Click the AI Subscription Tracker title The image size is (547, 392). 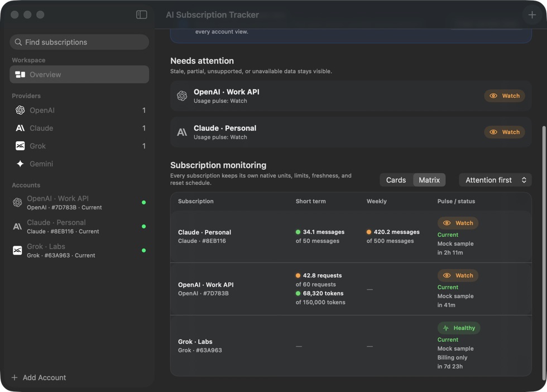[212, 15]
